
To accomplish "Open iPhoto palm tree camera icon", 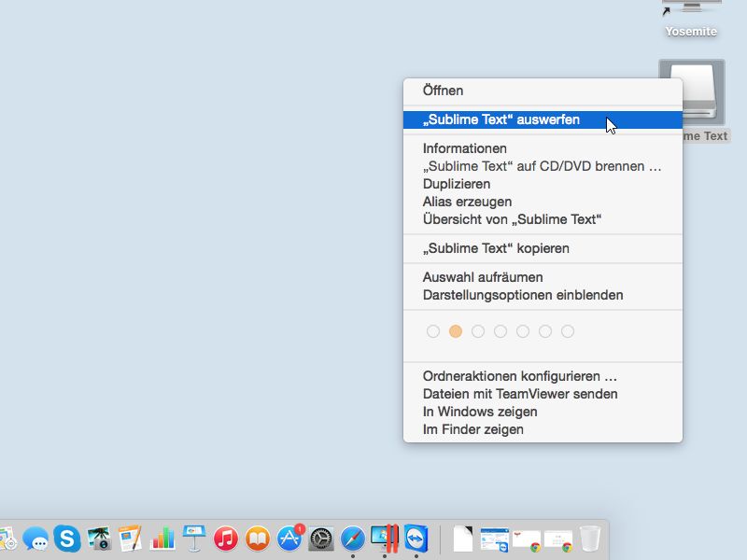I will coord(99,539).
